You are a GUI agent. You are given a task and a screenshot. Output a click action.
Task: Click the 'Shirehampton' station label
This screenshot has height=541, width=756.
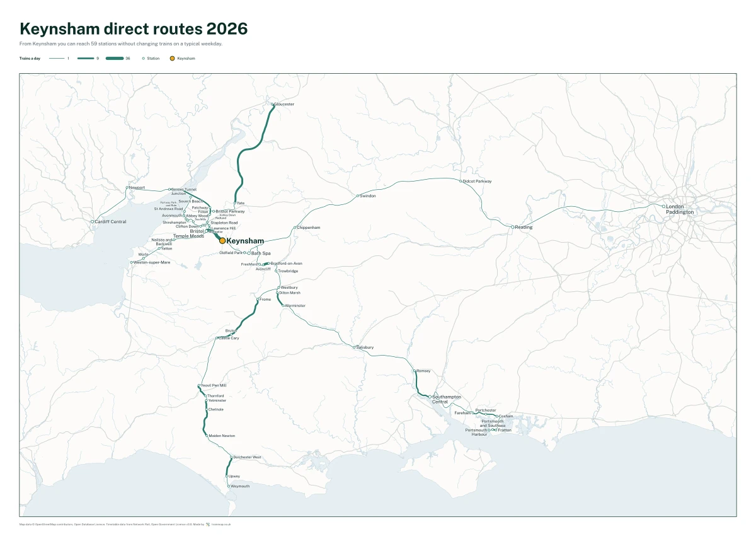point(175,223)
